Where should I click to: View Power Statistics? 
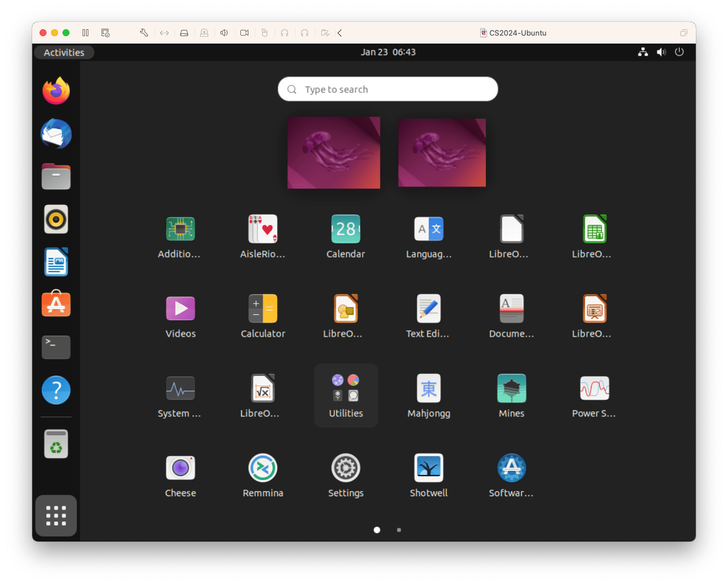(594, 388)
